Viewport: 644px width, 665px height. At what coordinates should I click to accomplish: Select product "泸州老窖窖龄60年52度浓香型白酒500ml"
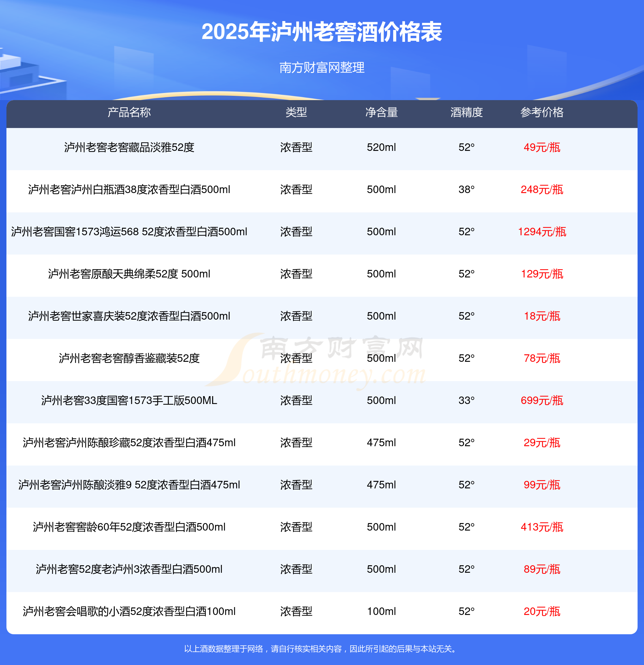point(129,527)
